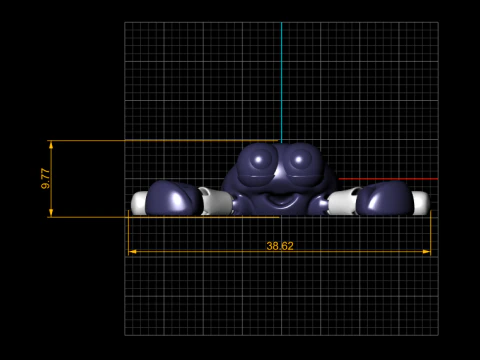480x360 pixels.
Task: Select the character's right eye sphere
Action: coord(299,160)
